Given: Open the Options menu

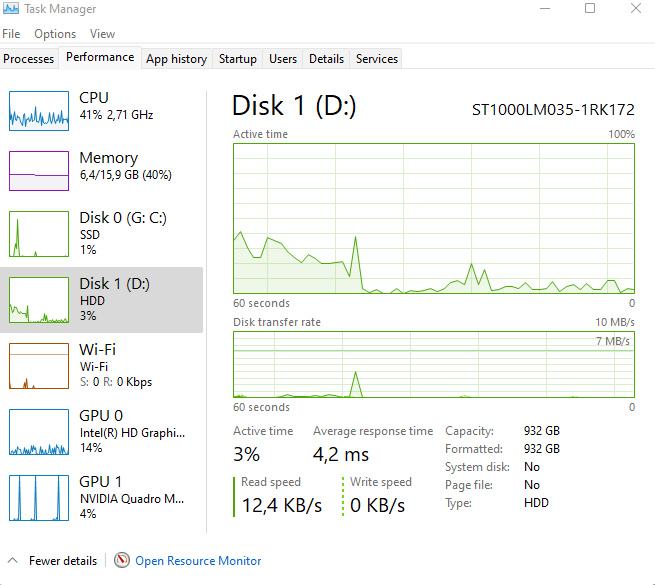Looking at the screenshot, I should click(x=55, y=34).
